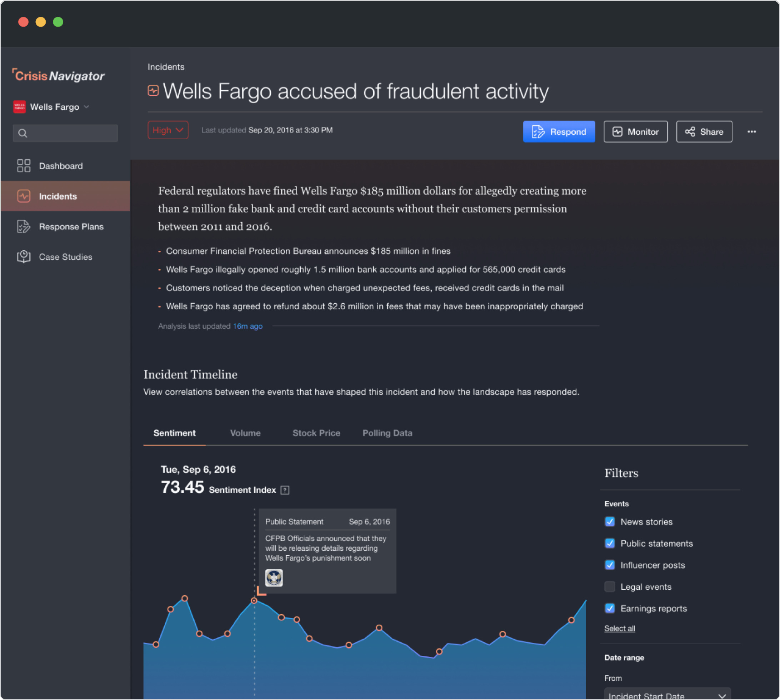Click the Response Plans checklist icon
780x700 pixels.
tap(24, 226)
